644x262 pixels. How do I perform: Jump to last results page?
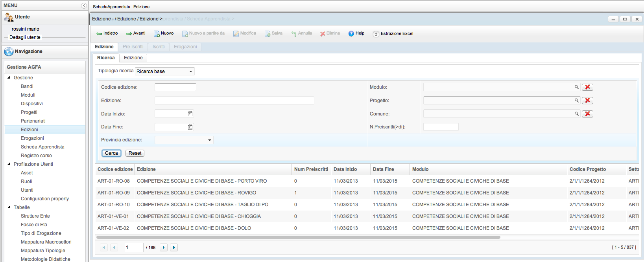[x=174, y=247]
